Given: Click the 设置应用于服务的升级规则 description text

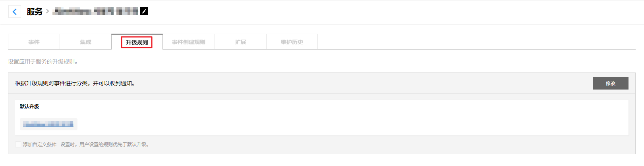Looking at the screenshot, I should coord(43,62).
